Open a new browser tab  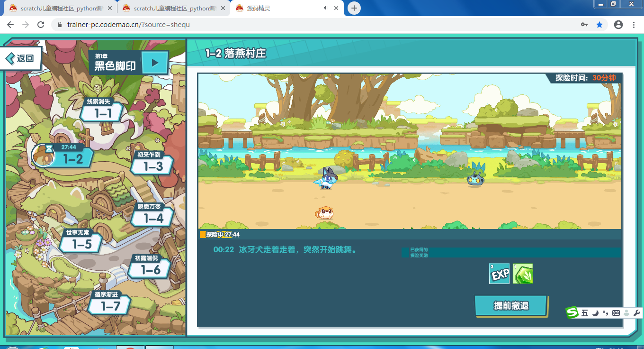354,8
